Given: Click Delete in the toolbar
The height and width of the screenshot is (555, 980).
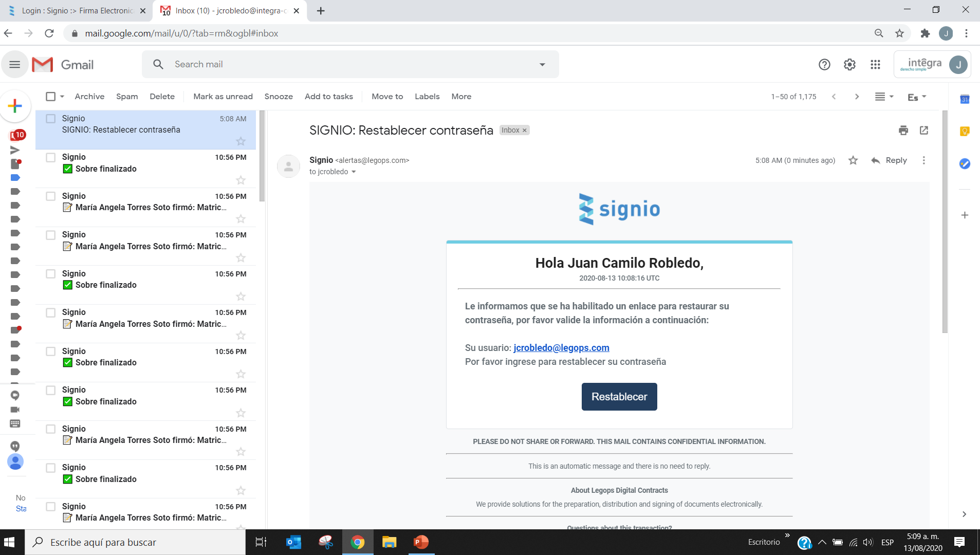Looking at the screenshot, I should [x=162, y=97].
